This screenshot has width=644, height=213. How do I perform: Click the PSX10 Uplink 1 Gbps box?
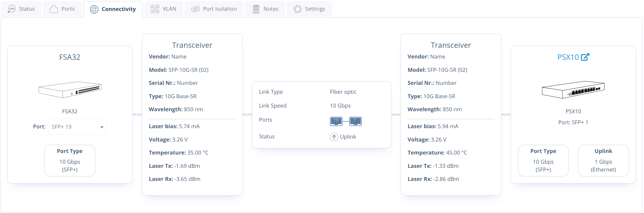pyautogui.click(x=603, y=161)
